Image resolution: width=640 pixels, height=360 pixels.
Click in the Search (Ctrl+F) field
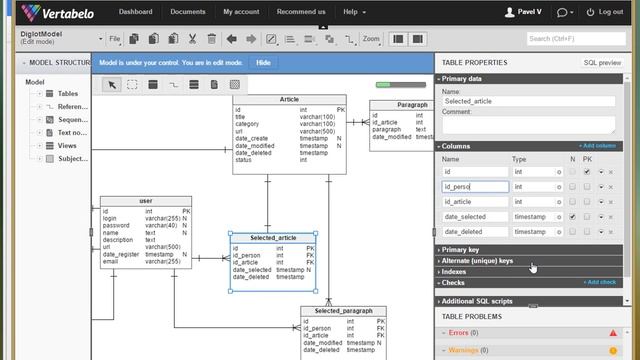click(576, 39)
